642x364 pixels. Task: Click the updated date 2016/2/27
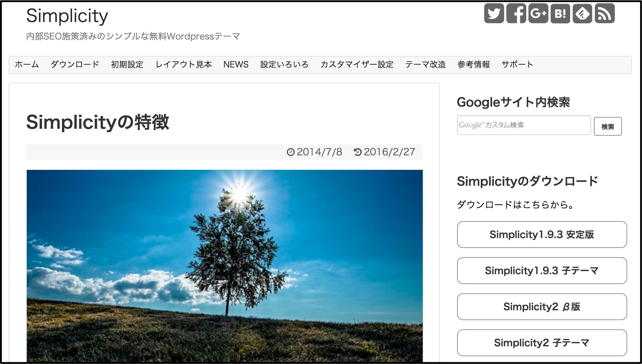390,152
